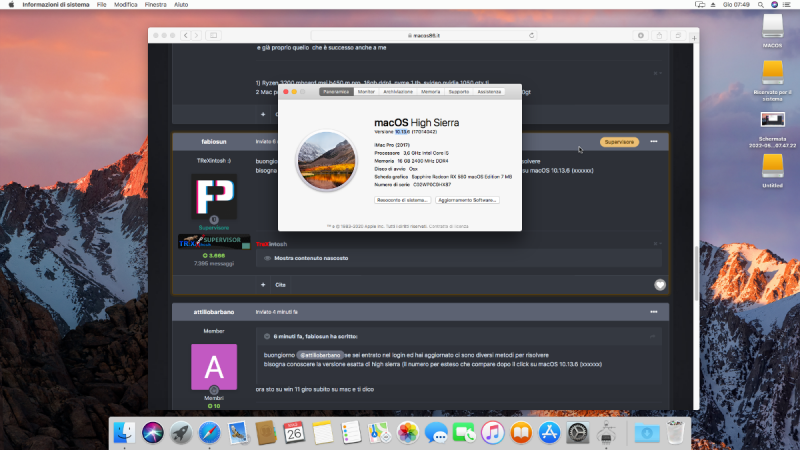800x450 pixels.
Task: Open Maps app in the dock
Action: pyautogui.click(x=379, y=433)
